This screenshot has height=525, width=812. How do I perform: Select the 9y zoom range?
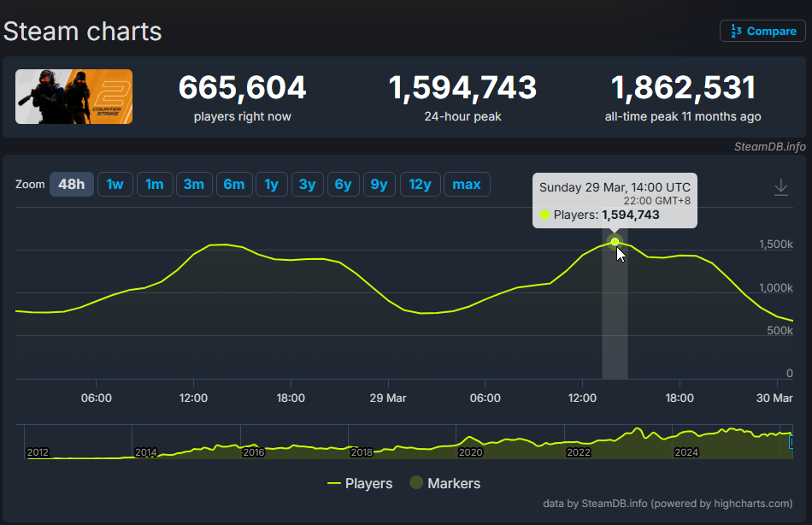click(379, 185)
